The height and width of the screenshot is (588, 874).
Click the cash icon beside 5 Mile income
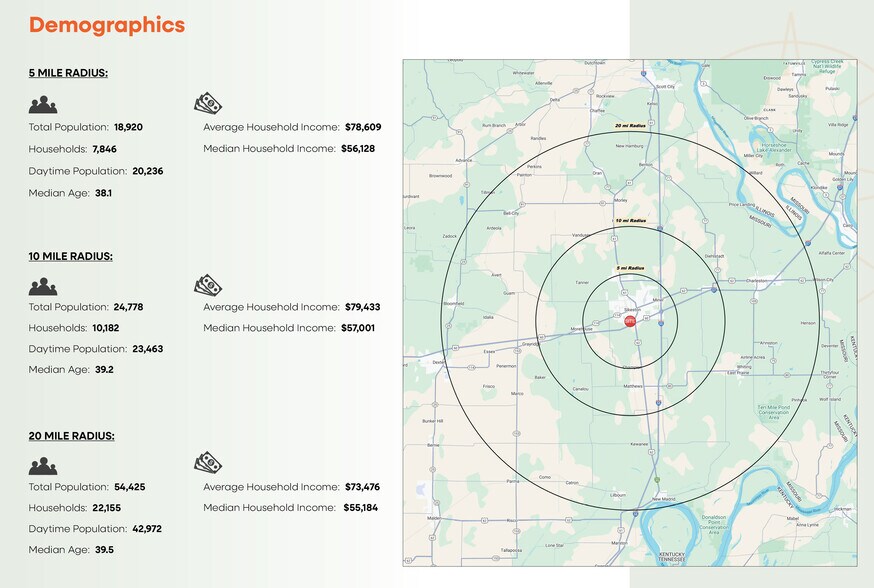pos(208,104)
